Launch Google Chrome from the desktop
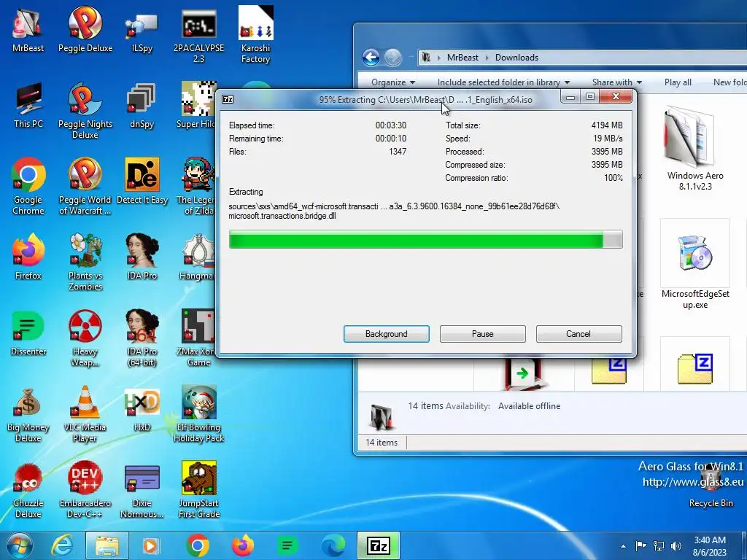The width and height of the screenshot is (747, 560). pos(28,187)
